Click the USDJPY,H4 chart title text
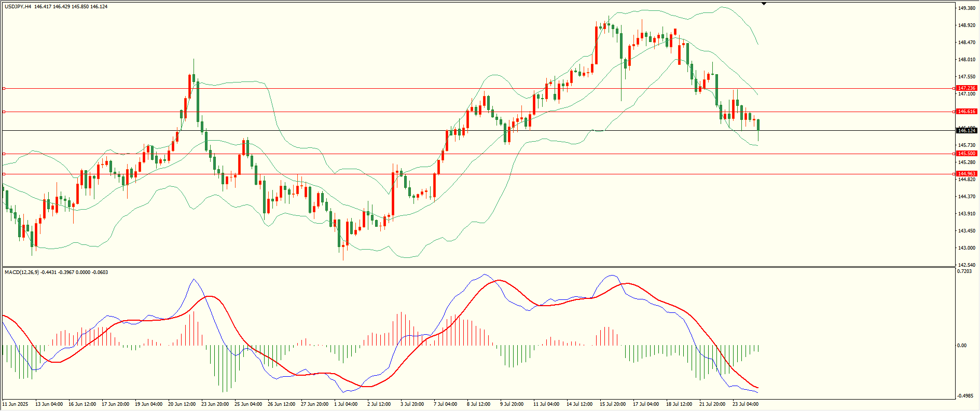The height and width of the screenshot is (411, 980). pos(18,7)
